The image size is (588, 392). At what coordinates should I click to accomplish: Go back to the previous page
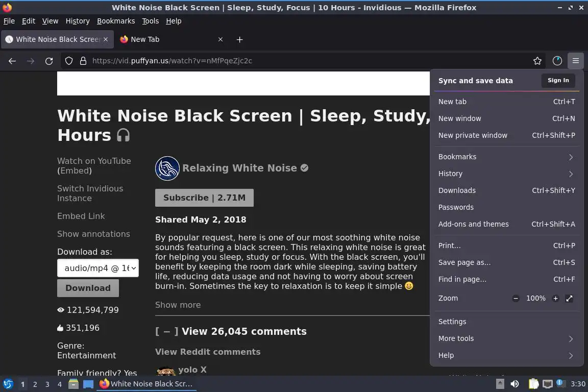(12, 61)
